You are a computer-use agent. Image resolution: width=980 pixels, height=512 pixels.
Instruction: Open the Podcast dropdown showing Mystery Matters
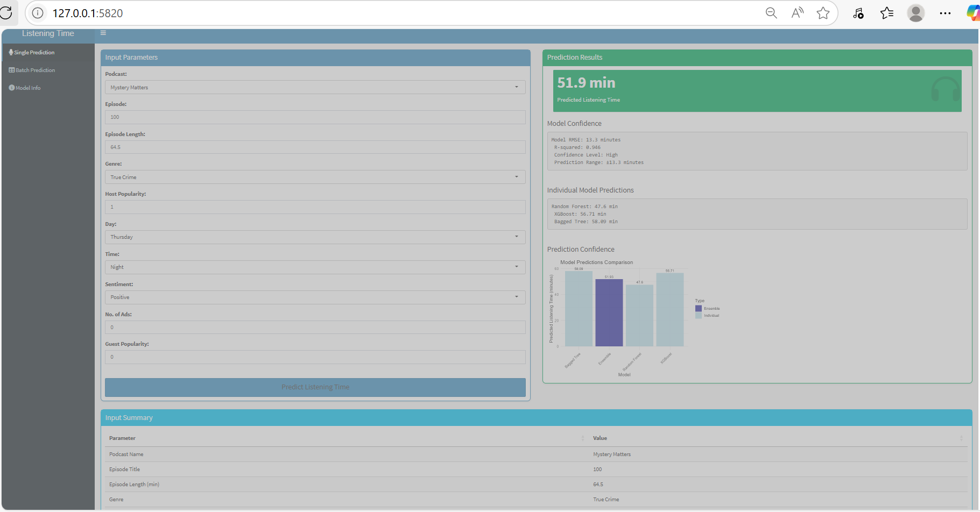315,87
